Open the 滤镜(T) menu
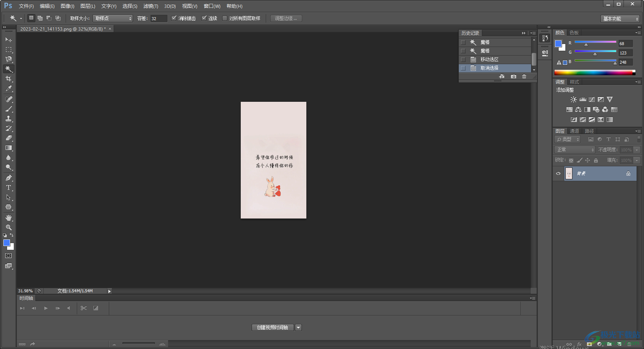 click(x=151, y=6)
